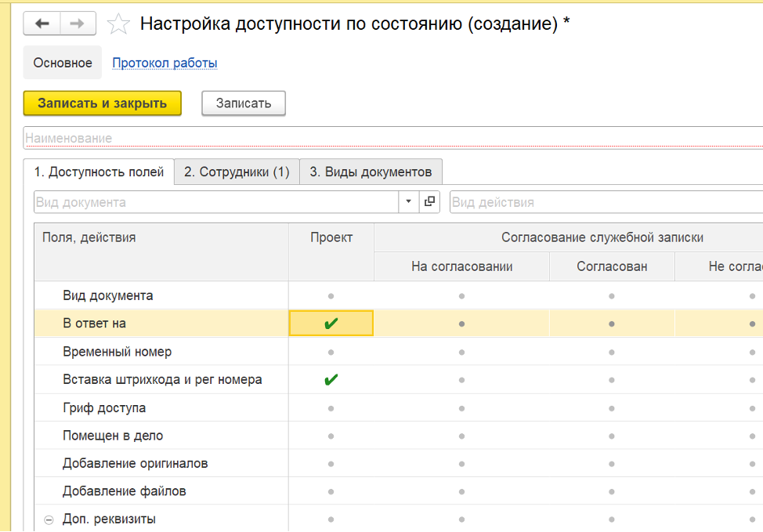Uncheck Проект for Вставка штрихкода и рег номера
The width and height of the screenshot is (763, 532).
click(331, 380)
